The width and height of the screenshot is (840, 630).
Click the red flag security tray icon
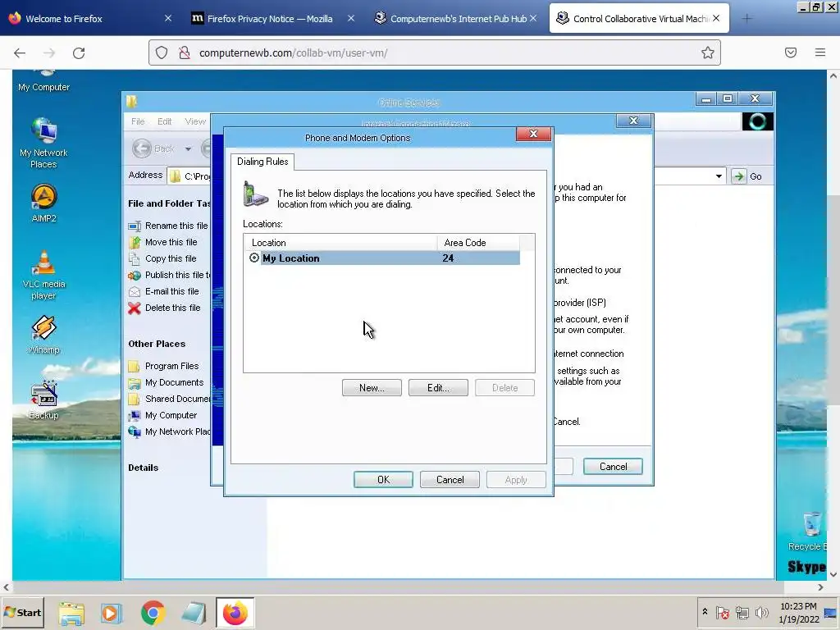click(722, 612)
